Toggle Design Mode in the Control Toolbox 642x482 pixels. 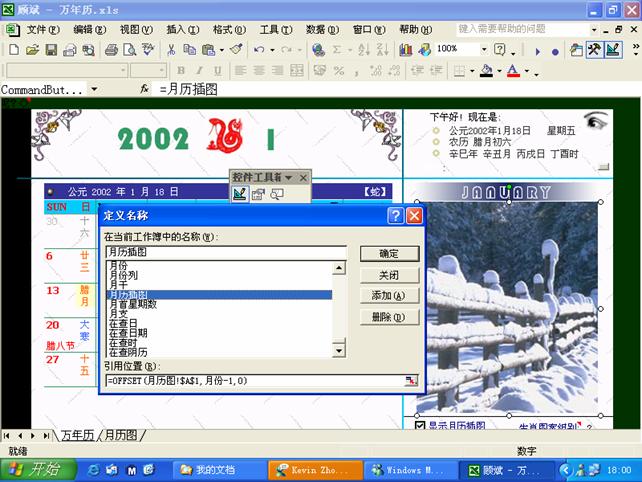click(x=240, y=194)
